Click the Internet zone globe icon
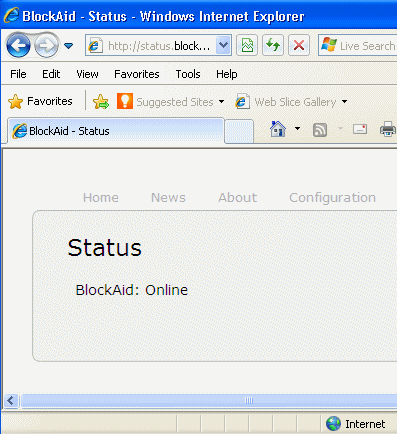Image resolution: width=397 pixels, height=434 pixels. click(x=333, y=424)
